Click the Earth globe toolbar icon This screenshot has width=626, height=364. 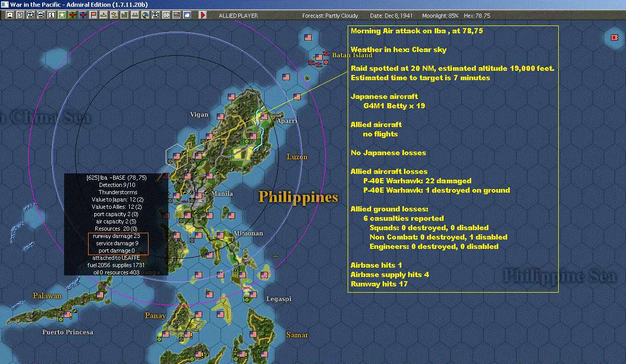145,15
